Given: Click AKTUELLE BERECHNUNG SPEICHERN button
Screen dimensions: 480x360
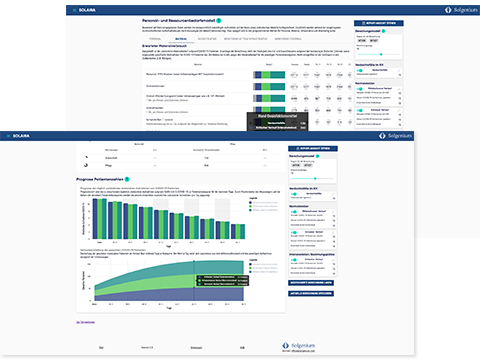Looking at the screenshot, I should coord(311,293).
